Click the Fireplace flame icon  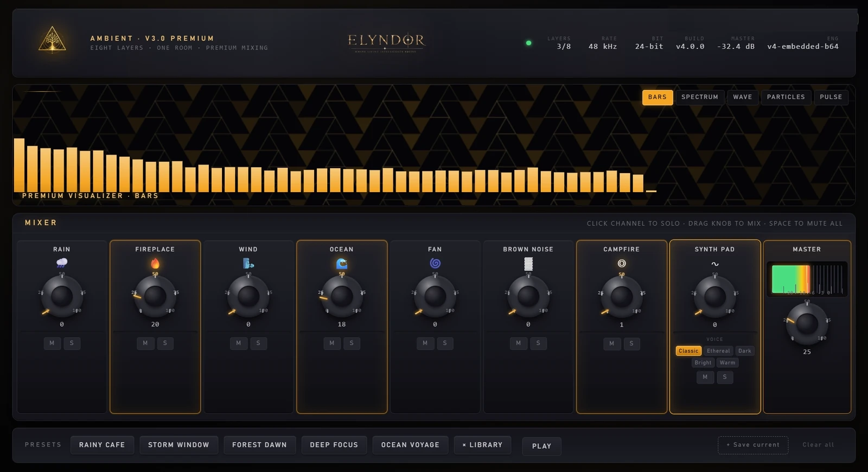[x=155, y=263]
